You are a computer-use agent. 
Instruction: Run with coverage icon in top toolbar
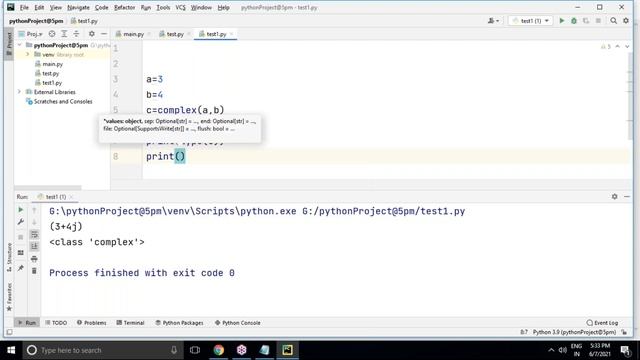(x=586, y=21)
